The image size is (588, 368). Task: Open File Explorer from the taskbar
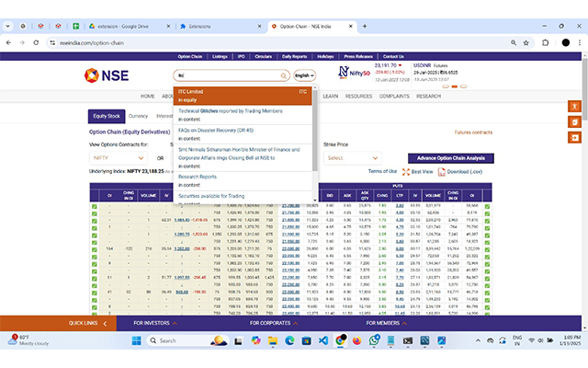coord(273,340)
